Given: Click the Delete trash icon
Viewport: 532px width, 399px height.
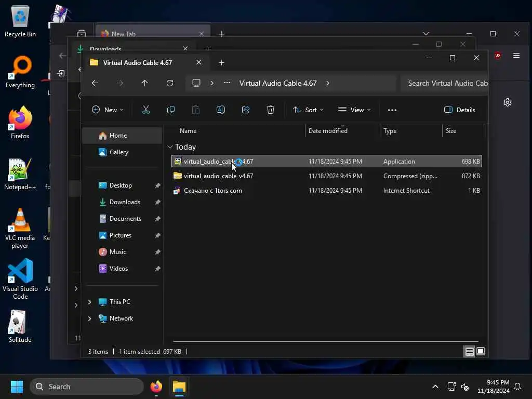Looking at the screenshot, I should click(270, 110).
